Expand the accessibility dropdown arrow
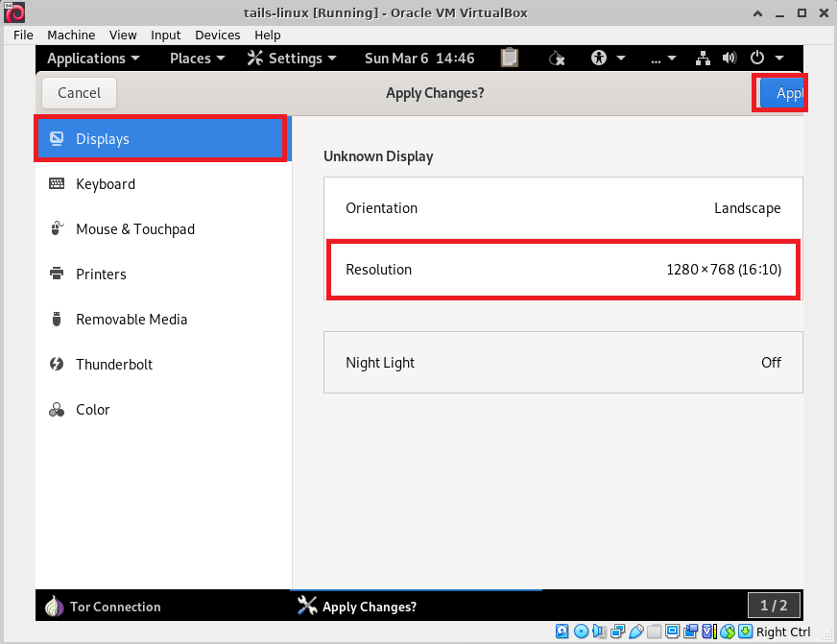 (x=621, y=58)
